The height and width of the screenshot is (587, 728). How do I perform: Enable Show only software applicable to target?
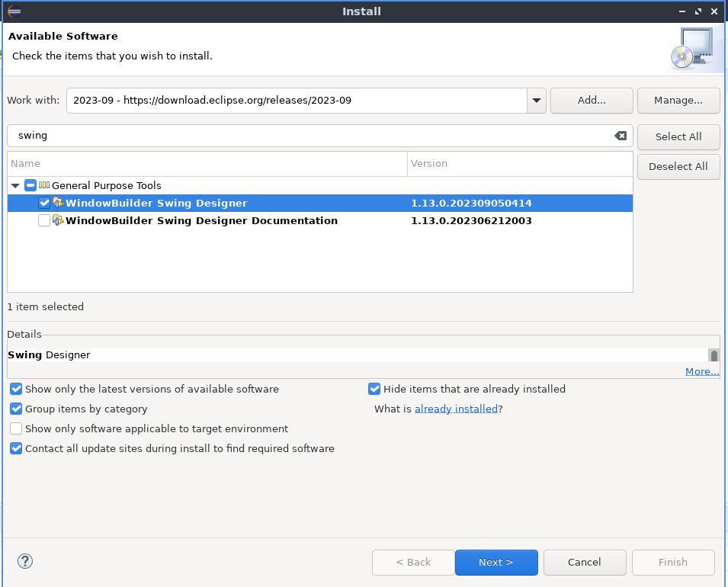click(x=16, y=428)
